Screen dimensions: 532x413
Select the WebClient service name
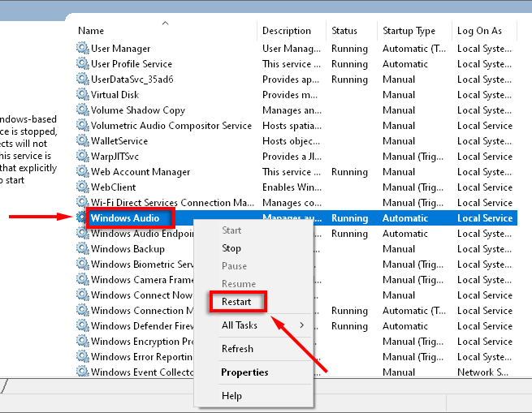coord(114,187)
